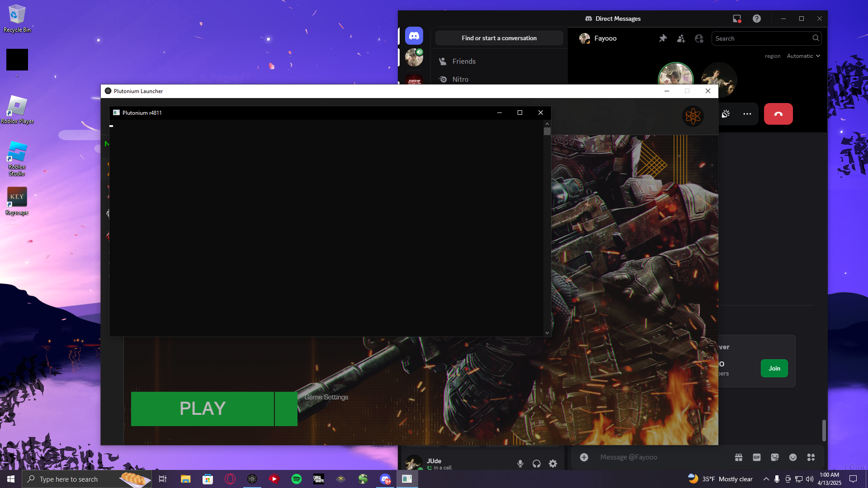Image resolution: width=868 pixels, height=488 pixels.
Task: Hang up the Discord call
Action: tap(778, 114)
